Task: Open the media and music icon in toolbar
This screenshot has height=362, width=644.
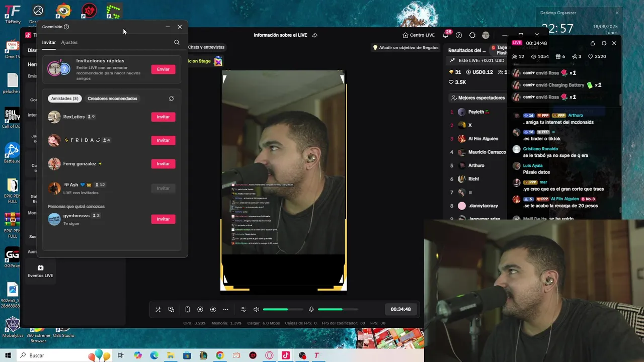Action: coord(172,309)
